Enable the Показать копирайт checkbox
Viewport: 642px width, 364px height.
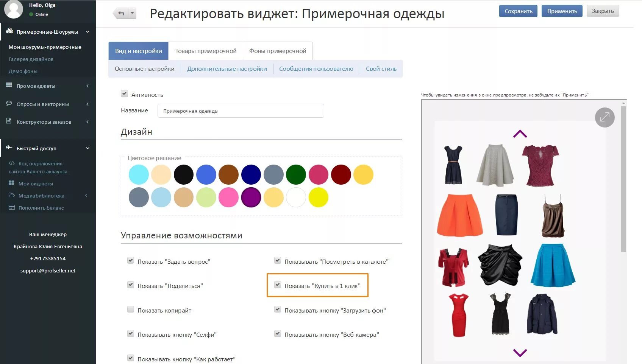pos(130,309)
